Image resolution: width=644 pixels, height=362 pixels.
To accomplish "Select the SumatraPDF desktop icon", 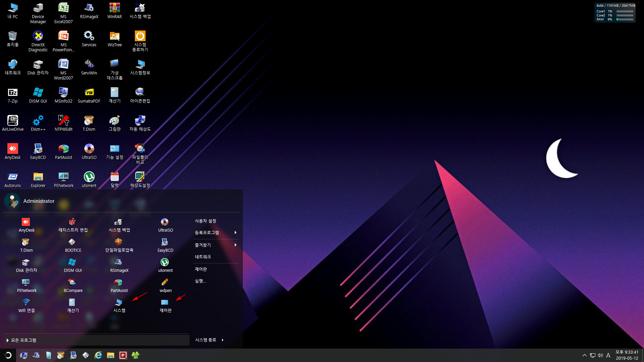I will pos(89,95).
